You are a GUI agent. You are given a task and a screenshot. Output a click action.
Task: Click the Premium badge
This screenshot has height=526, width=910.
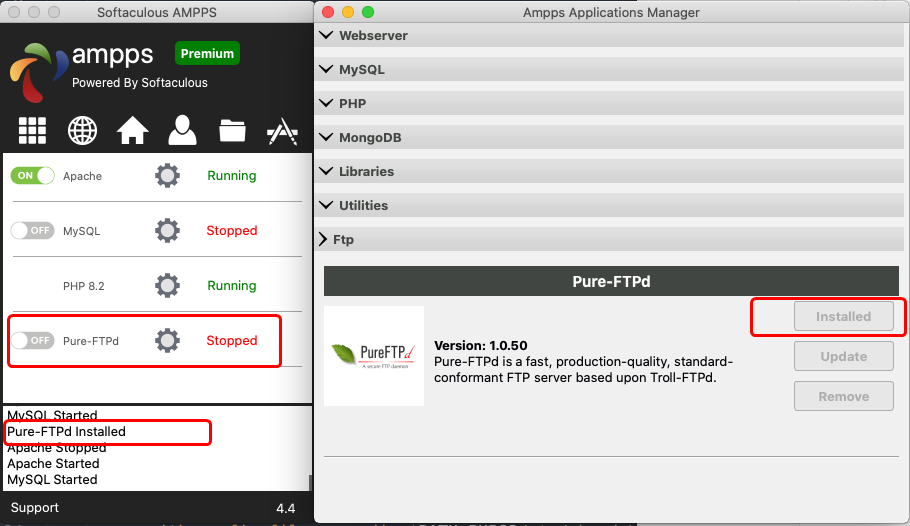[207, 53]
